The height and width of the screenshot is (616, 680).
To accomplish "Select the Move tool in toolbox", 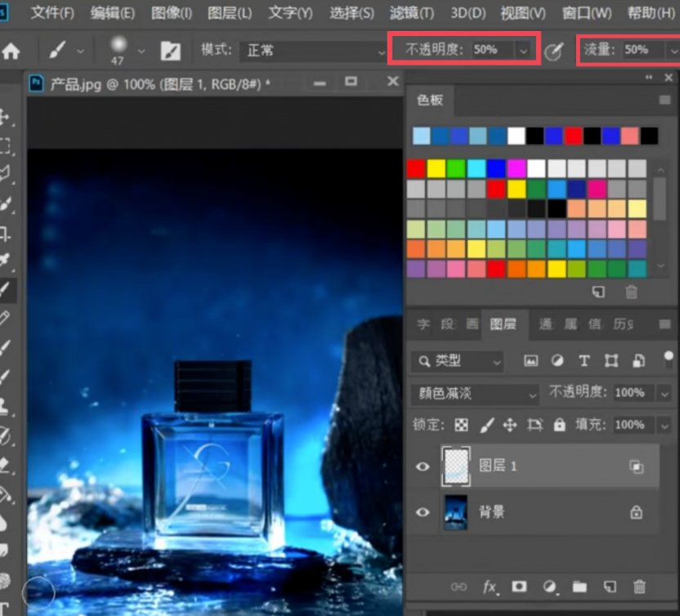I will tap(5, 117).
